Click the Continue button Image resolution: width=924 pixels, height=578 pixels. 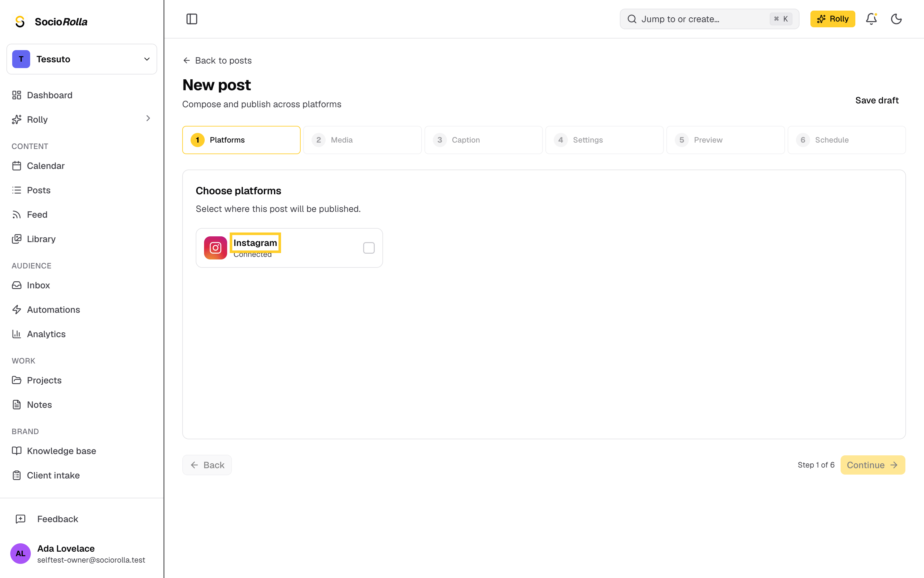click(873, 465)
